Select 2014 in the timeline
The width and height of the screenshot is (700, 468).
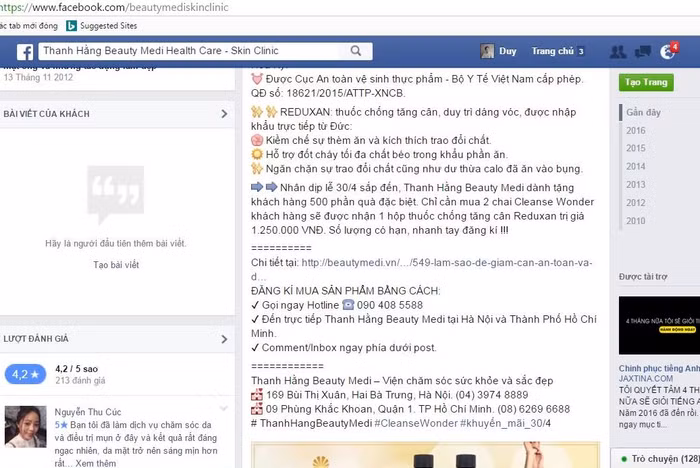(636, 166)
